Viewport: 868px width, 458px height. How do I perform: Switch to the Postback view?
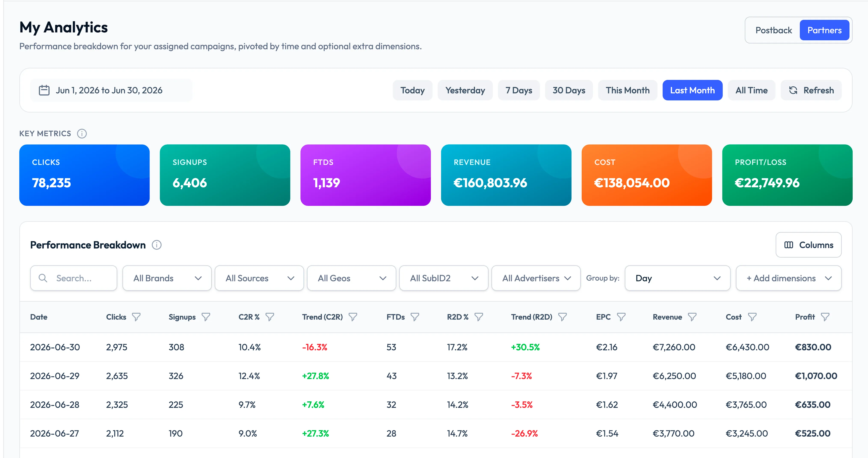click(x=774, y=30)
